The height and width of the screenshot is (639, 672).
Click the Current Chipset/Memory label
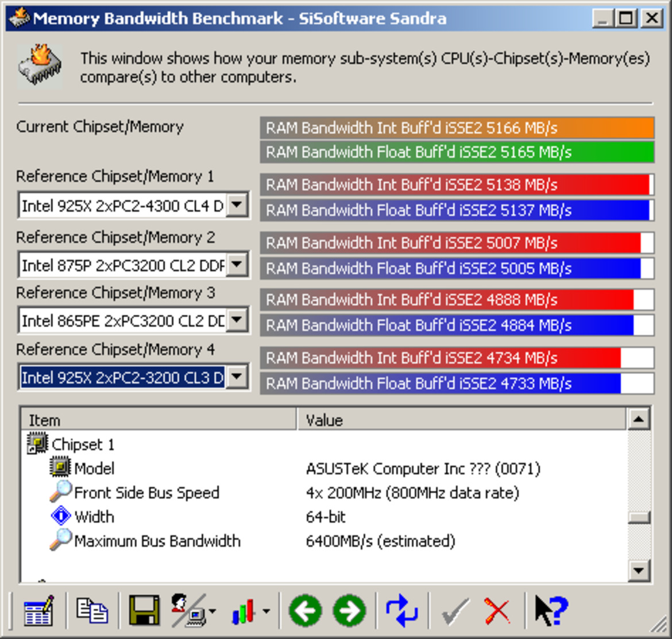tap(100, 127)
